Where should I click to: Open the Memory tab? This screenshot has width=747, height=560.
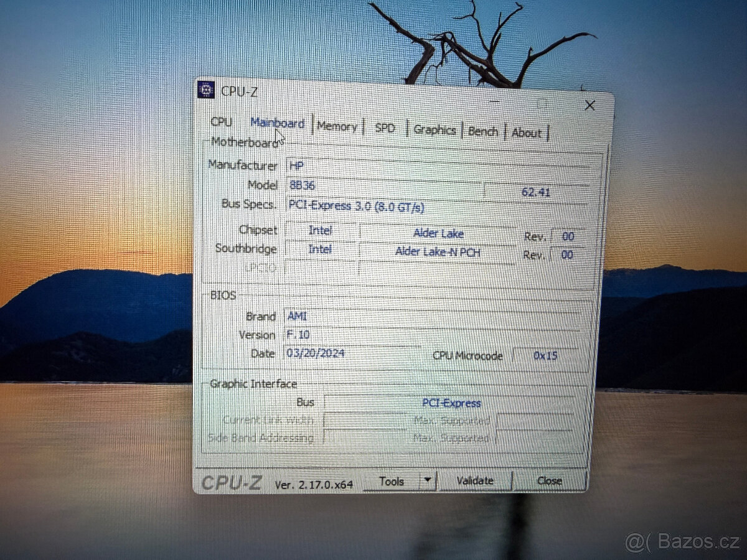click(x=337, y=126)
